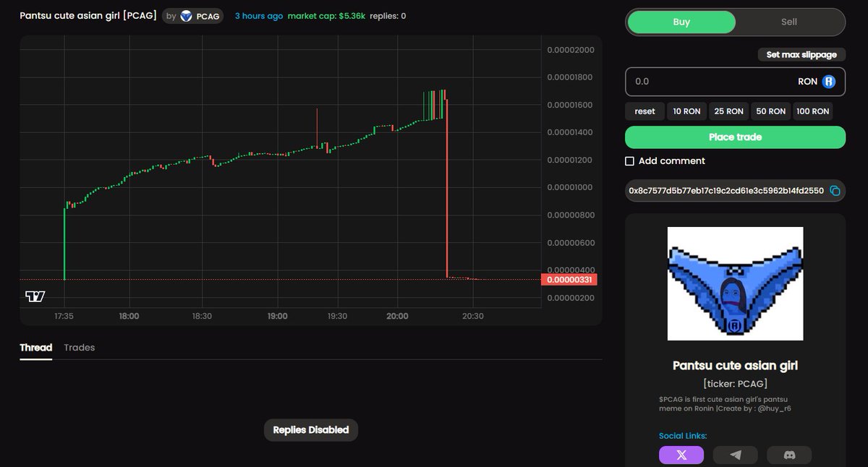The height and width of the screenshot is (467, 868).
Task: Enable the Add comment checkbox
Action: 629,160
